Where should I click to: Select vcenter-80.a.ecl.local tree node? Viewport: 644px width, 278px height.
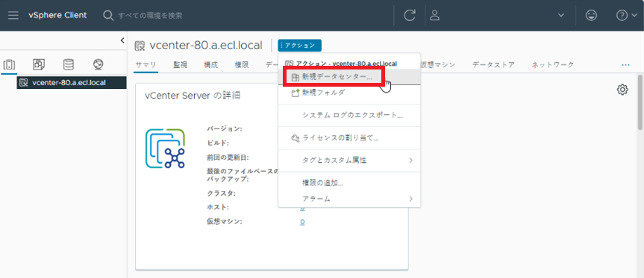(x=72, y=82)
